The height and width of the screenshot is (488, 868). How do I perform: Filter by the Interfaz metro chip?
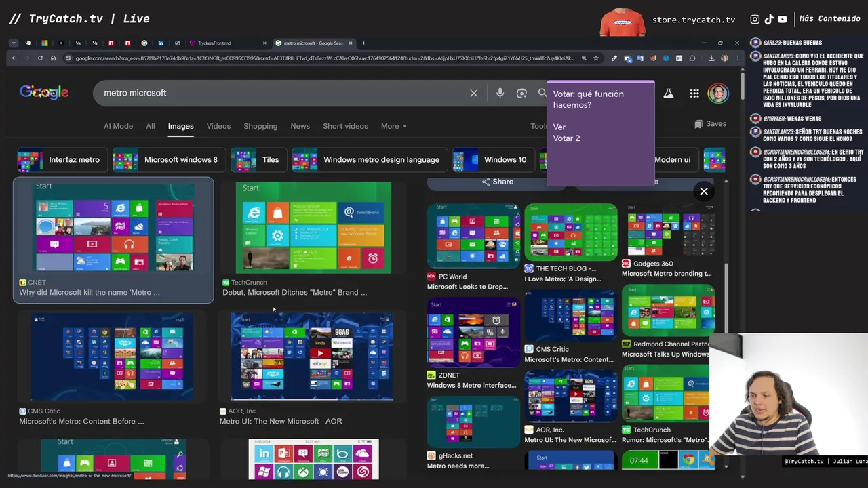[61, 160]
